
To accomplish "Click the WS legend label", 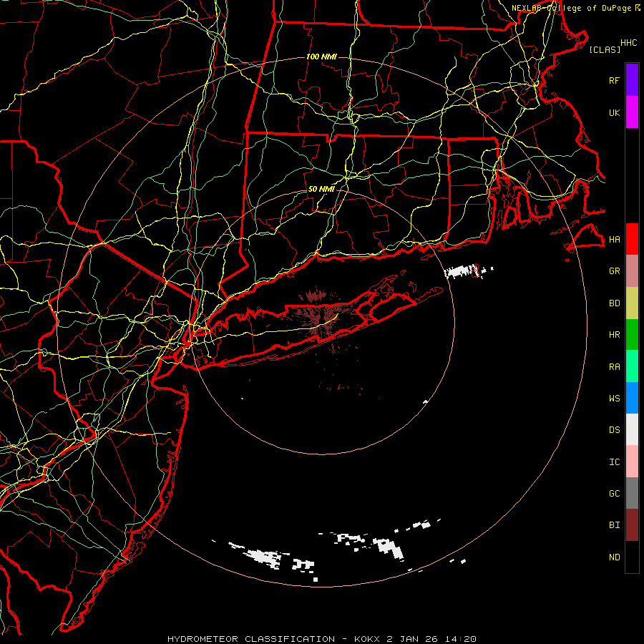I will click(615, 398).
